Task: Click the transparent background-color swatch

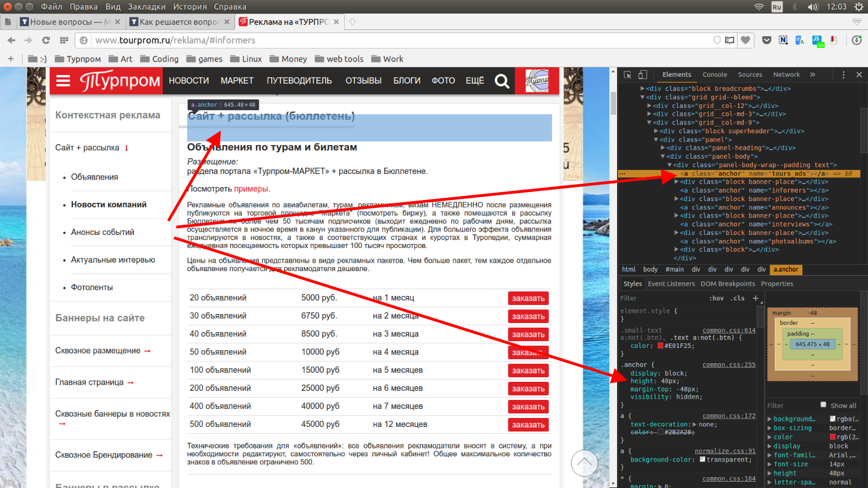Action: coord(702,459)
